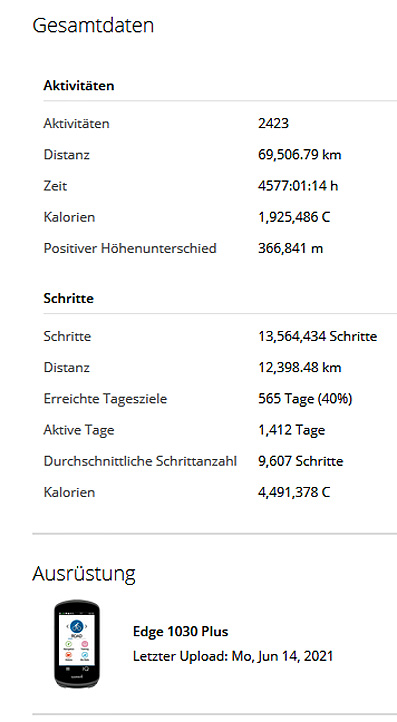Screen dimensions: 397x722
Task: Click the activity count value 2423
Action: [274, 123]
